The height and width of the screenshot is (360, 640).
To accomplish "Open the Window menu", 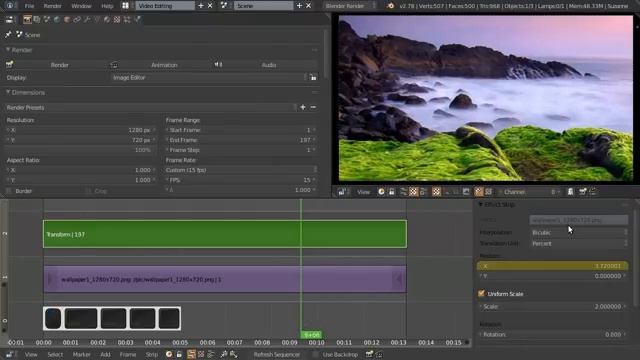I will (x=81, y=6).
